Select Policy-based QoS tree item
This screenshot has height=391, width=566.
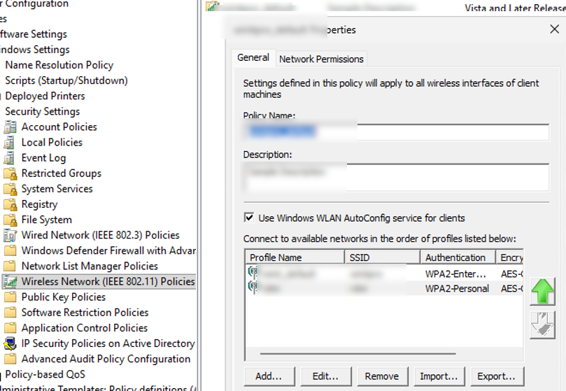point(45,374)
